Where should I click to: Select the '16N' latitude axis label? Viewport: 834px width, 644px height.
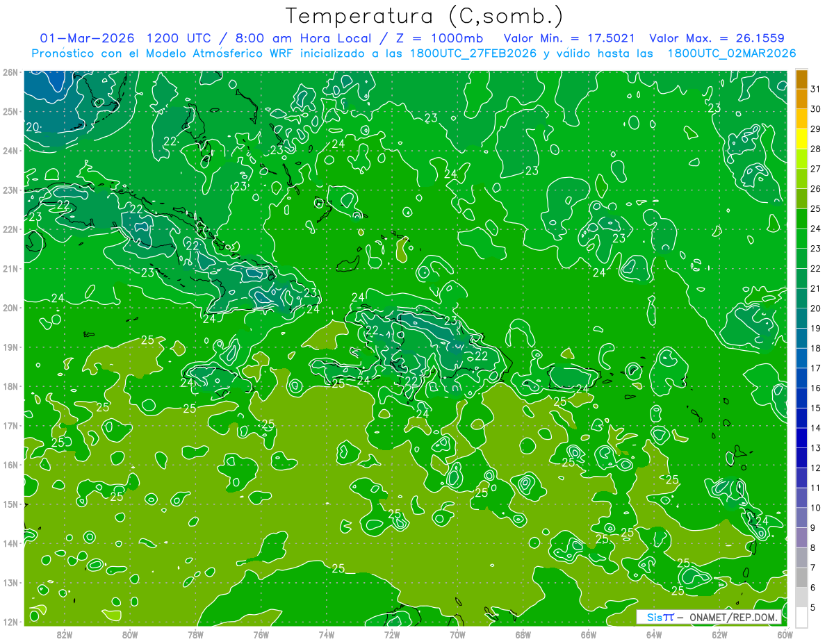10,465
